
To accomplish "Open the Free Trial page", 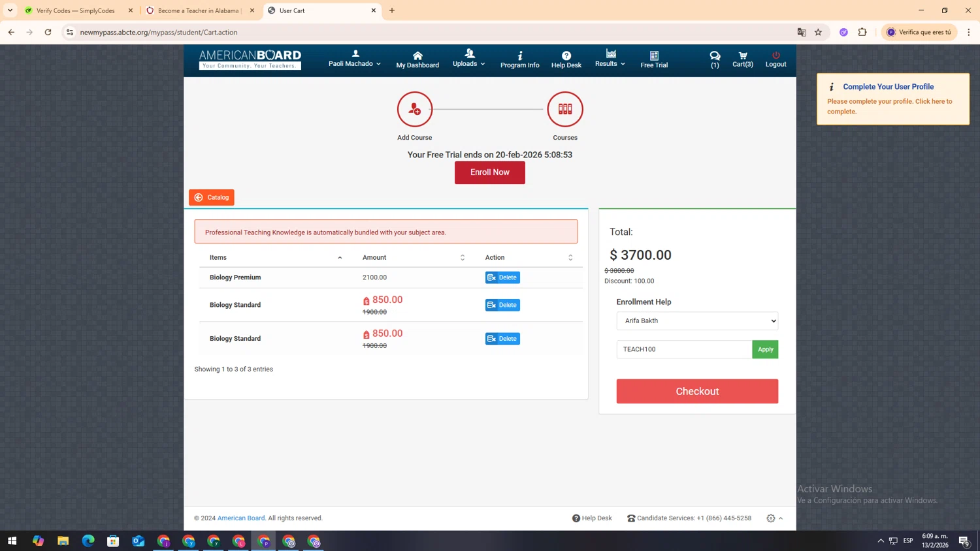I will pyautogui.click(x=654, y=59).
